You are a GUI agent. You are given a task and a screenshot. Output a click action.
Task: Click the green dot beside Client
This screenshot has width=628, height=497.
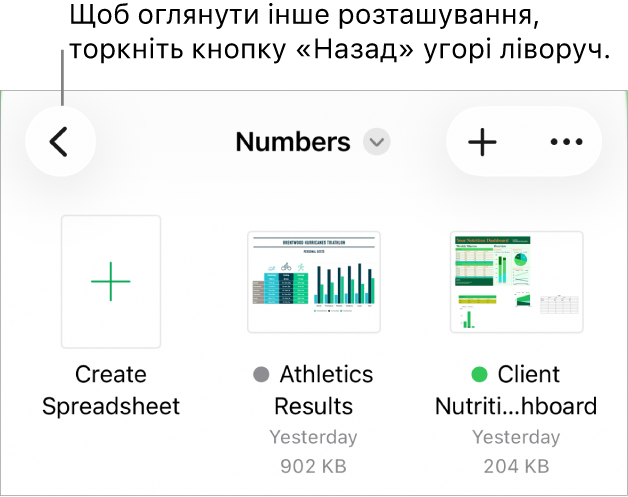coord(480,375)
